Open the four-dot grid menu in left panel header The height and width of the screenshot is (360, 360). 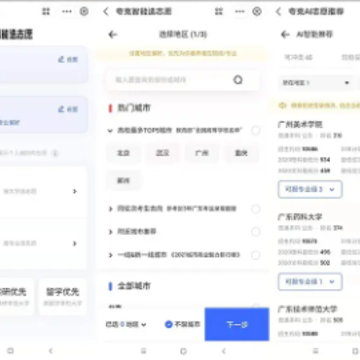(x=46, y=12)
